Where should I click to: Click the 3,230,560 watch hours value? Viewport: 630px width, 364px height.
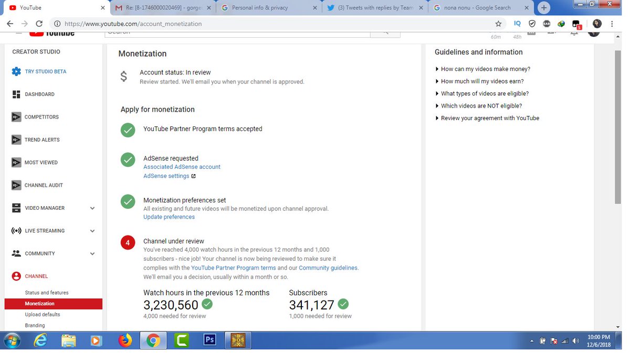pyautogui.click(x=171, y=305)
